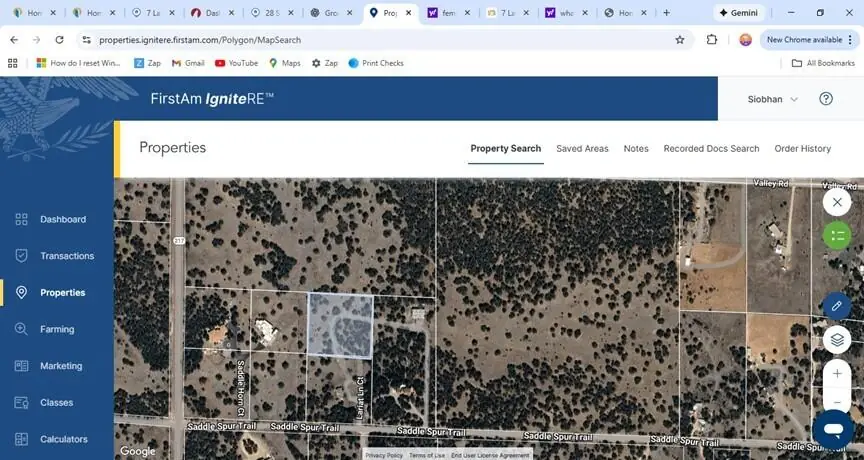Viewport: 864px width, 460px height.
Task: Click the End User License Agreement link
Action: pyautogui.click(x=490, y=455)
